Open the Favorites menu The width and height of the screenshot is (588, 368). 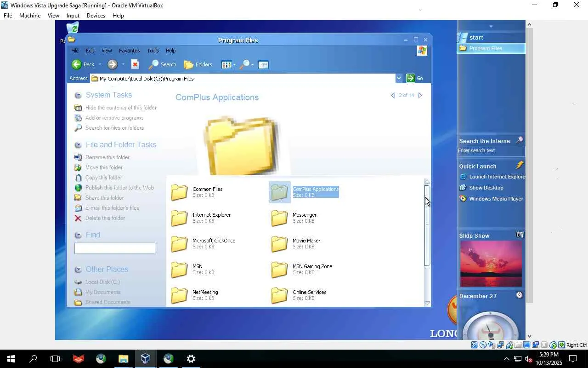point(129,51)
